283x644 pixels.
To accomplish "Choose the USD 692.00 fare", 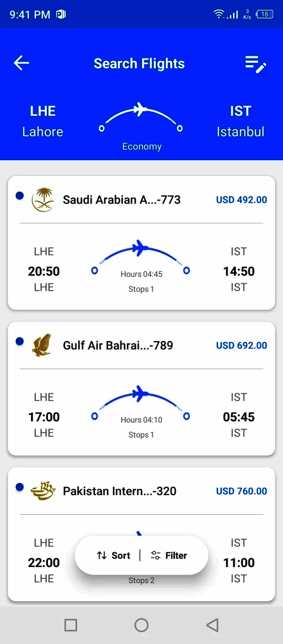I will [241, 346].
